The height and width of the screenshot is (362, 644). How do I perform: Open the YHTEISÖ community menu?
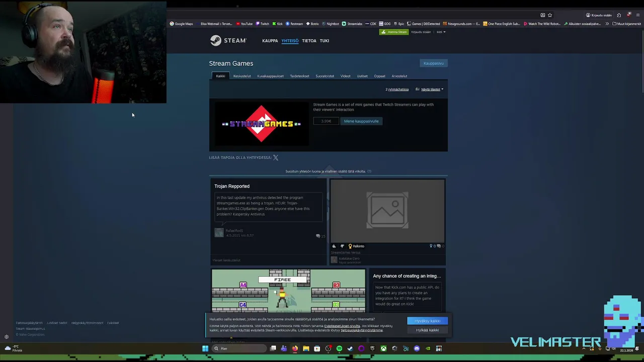(x=290, y=41)
